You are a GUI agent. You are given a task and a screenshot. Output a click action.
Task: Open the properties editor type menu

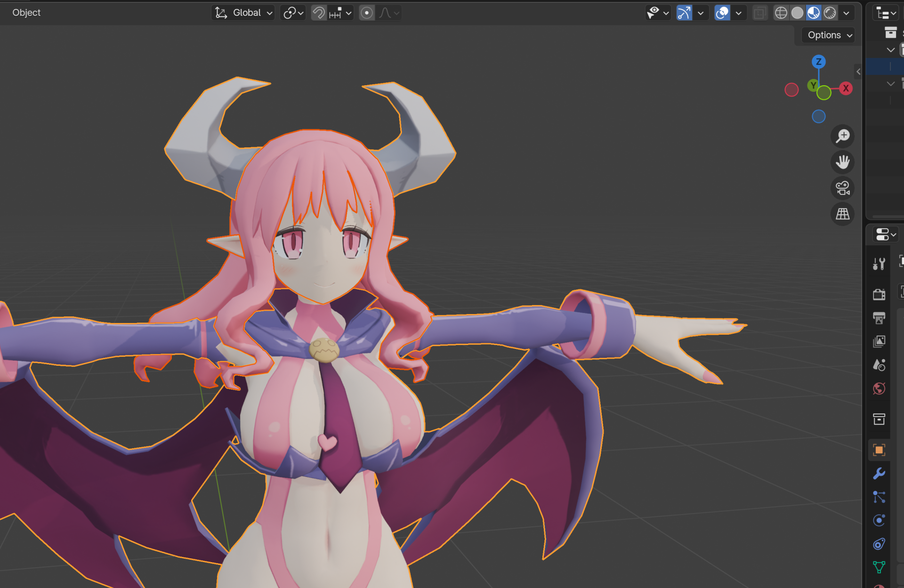click(886, 234)
